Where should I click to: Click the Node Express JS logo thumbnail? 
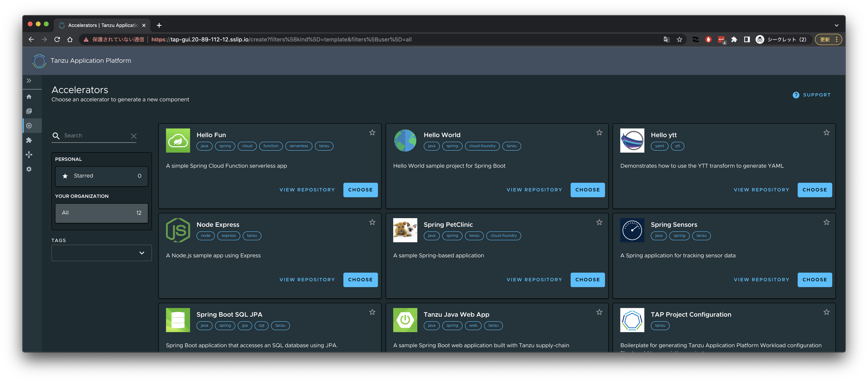pyautogui.click(x=178, y=230)
